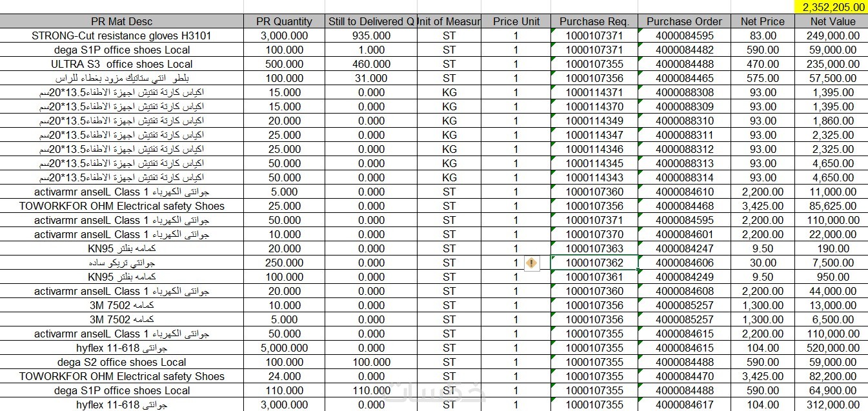
Task: Select purchase order 4000084468
Action: [685, 206]
